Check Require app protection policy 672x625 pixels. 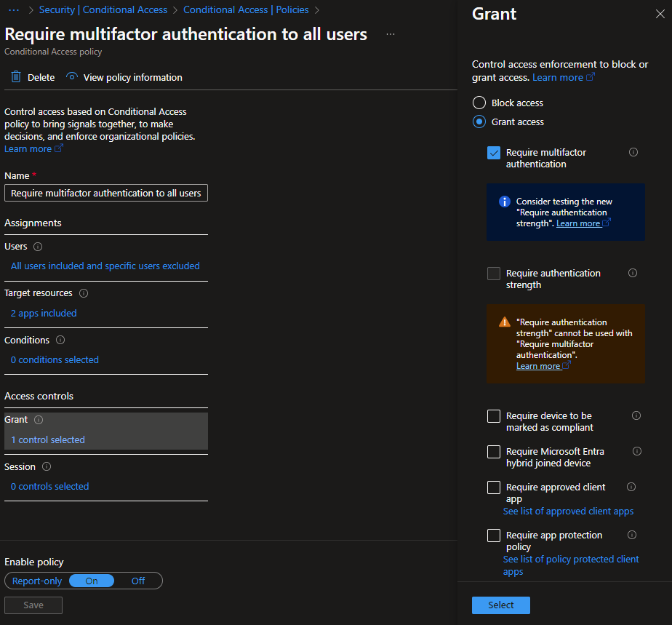click(x=494, y=535)
